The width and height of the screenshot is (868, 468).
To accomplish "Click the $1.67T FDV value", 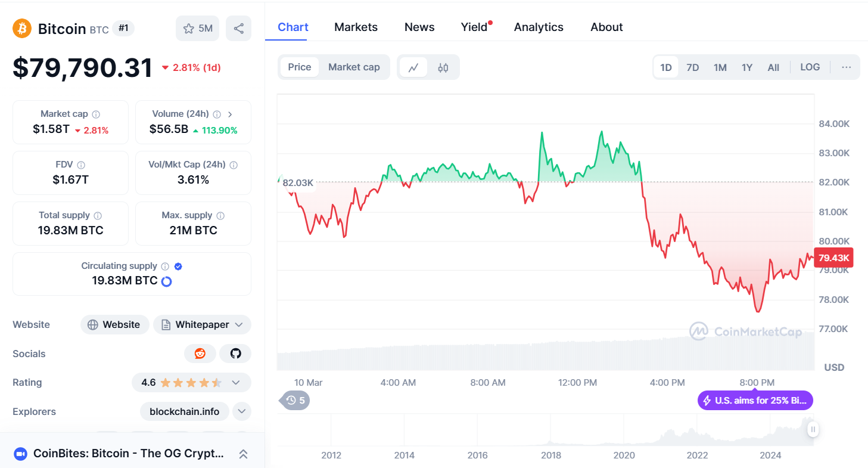I will tap(70, 180).
